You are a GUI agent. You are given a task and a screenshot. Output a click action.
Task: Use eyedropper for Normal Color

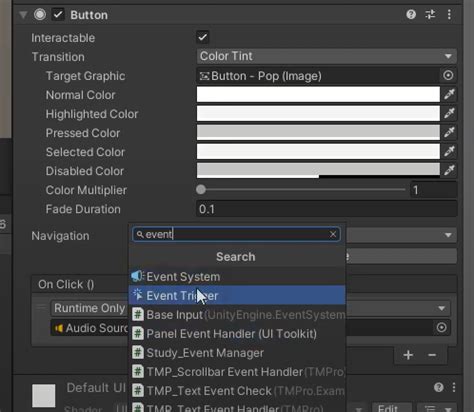(449, 95)
